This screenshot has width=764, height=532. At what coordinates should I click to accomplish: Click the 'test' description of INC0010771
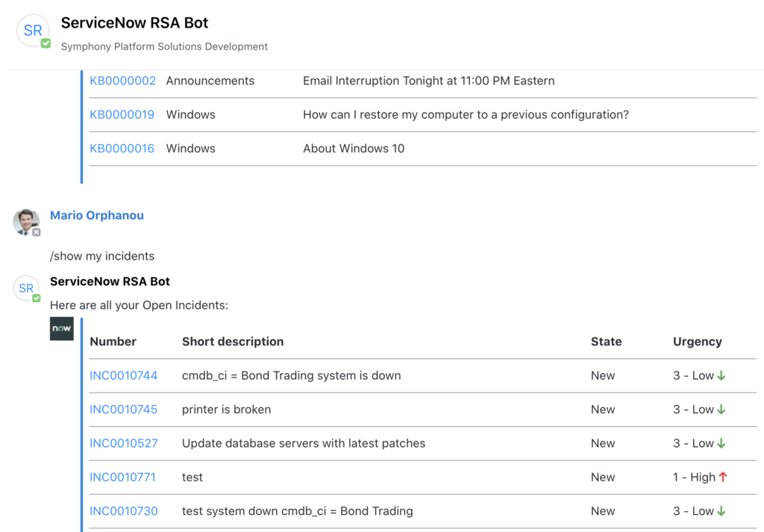[192, 478]
